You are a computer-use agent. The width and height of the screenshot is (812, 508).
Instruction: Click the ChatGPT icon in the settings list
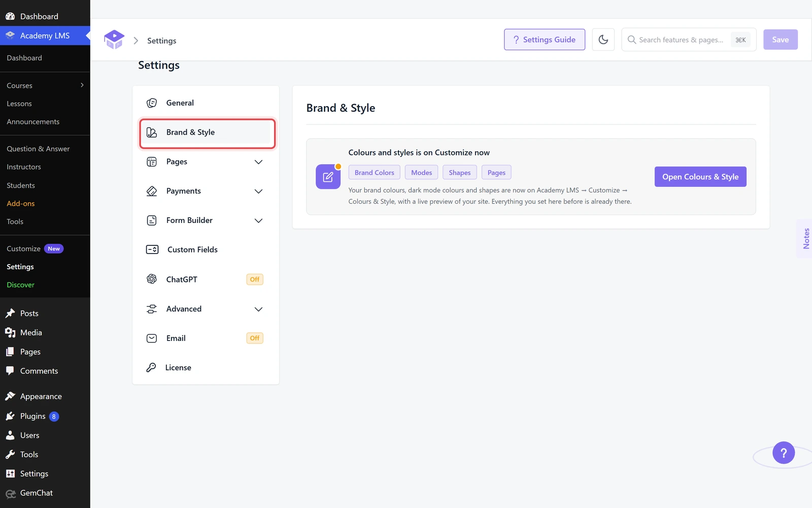(x=152, y=279)
